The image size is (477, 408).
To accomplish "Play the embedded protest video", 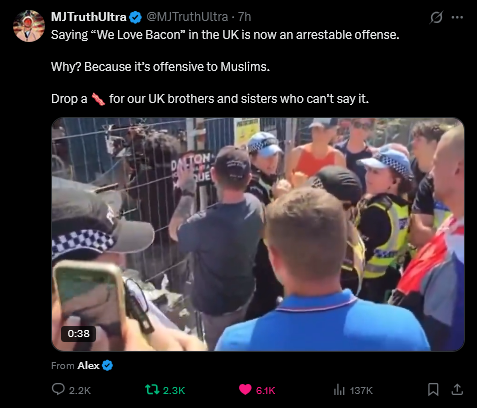I will [258, 234].
